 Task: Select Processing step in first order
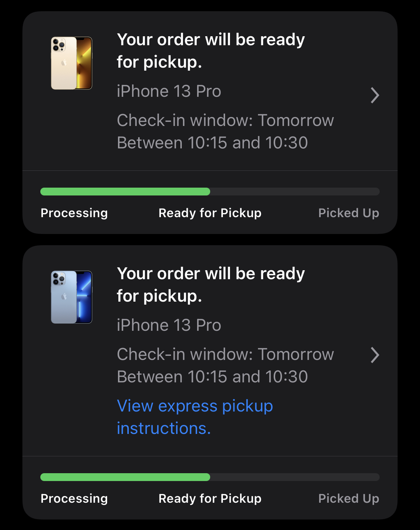(74, 213)
